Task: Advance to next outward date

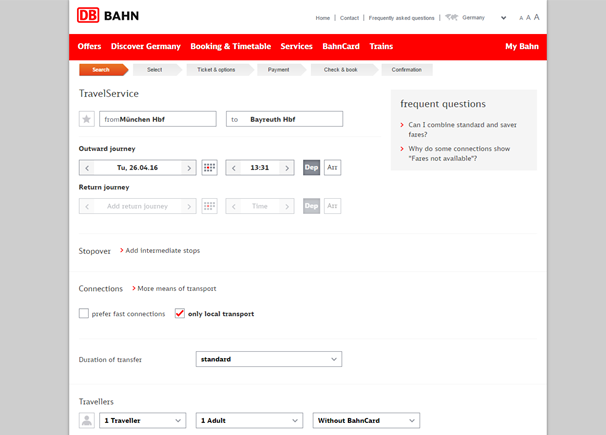Action: click(x=189, y=168)
